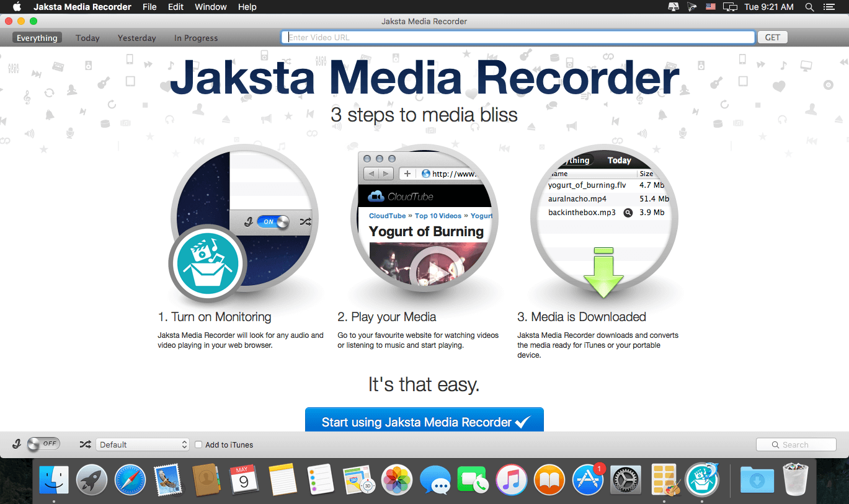
Task: Open the Mail stamp icon in the Dock
Action: 168,480
